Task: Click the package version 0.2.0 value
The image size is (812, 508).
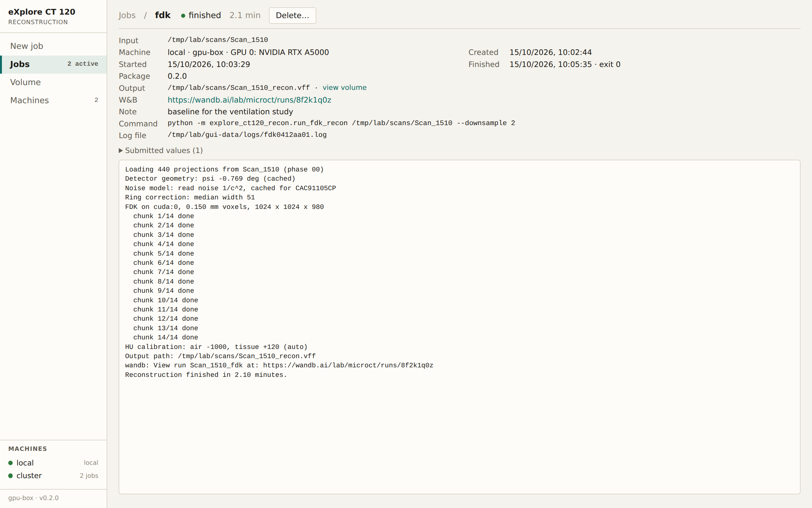Action: coord(177,76)
